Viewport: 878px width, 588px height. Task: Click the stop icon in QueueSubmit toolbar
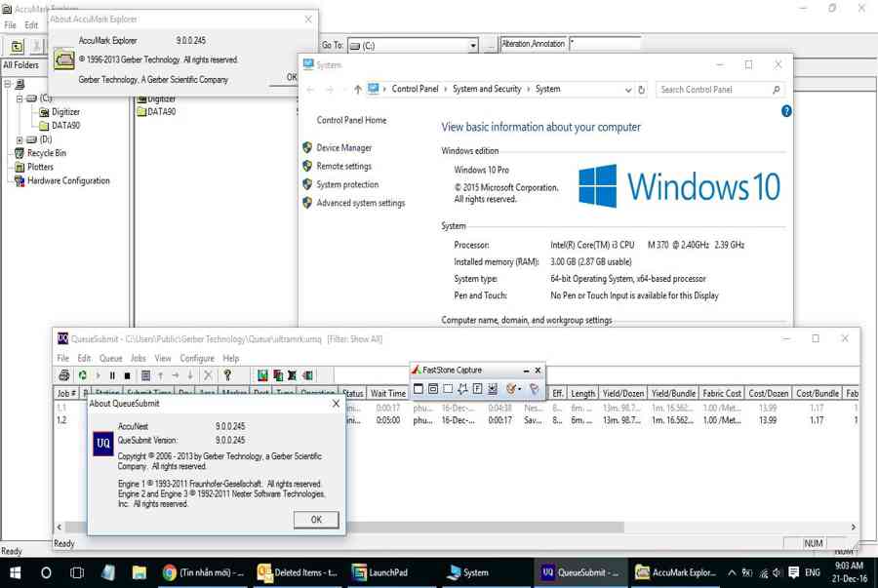click(x=127, y=375)
